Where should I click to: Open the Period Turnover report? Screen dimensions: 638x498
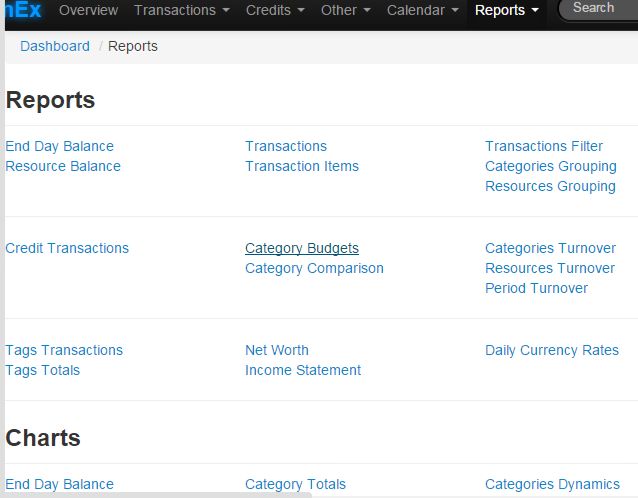click(x=537, y=288)
